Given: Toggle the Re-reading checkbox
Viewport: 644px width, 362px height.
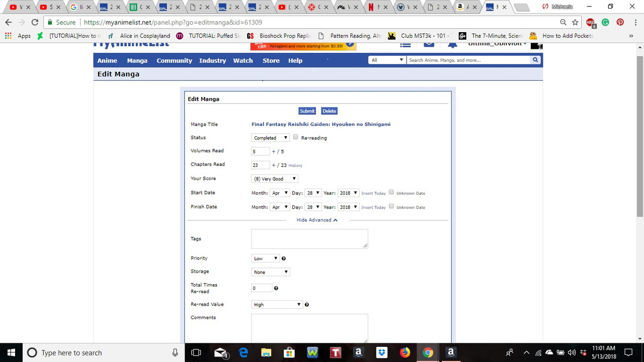Looking at the screenshot, I should click(295, 137).
